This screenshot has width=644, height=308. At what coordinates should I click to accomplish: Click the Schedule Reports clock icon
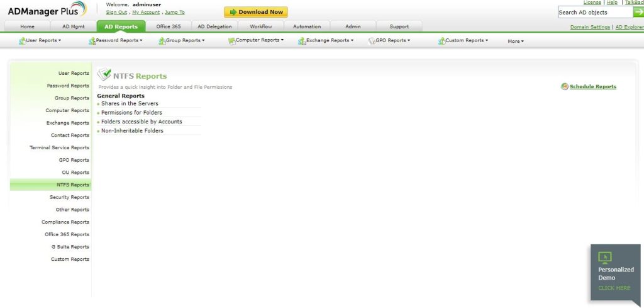565,87
